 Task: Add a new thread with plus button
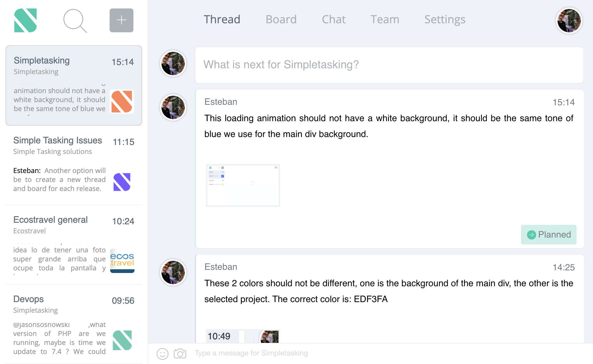(x=122, y=20)
